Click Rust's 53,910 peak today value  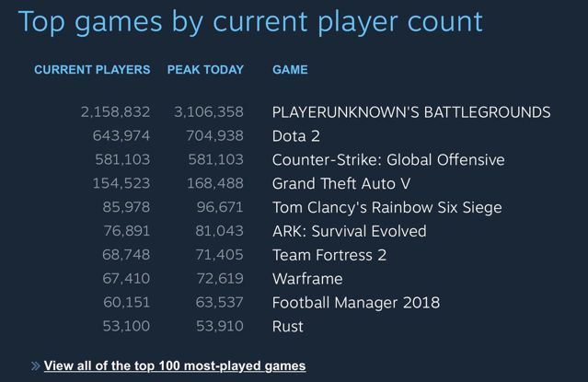pyautogui.click(x=220, y=326)
